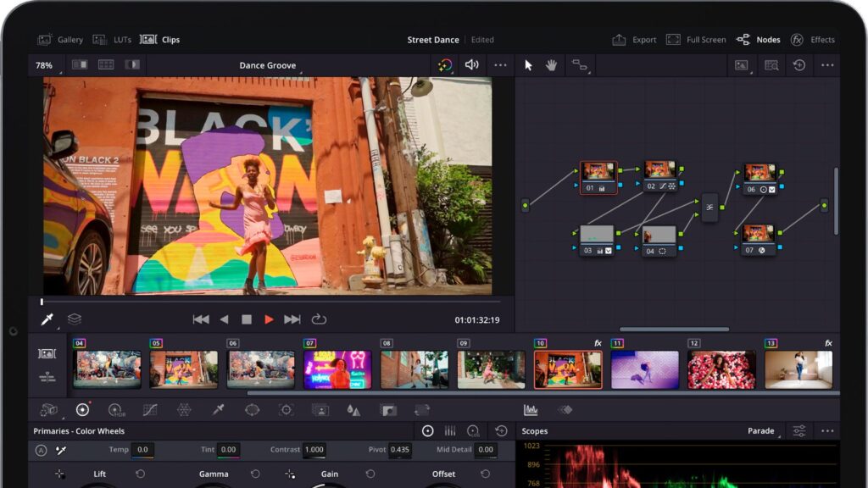Toggle the Clips panel

pos(159,40)
